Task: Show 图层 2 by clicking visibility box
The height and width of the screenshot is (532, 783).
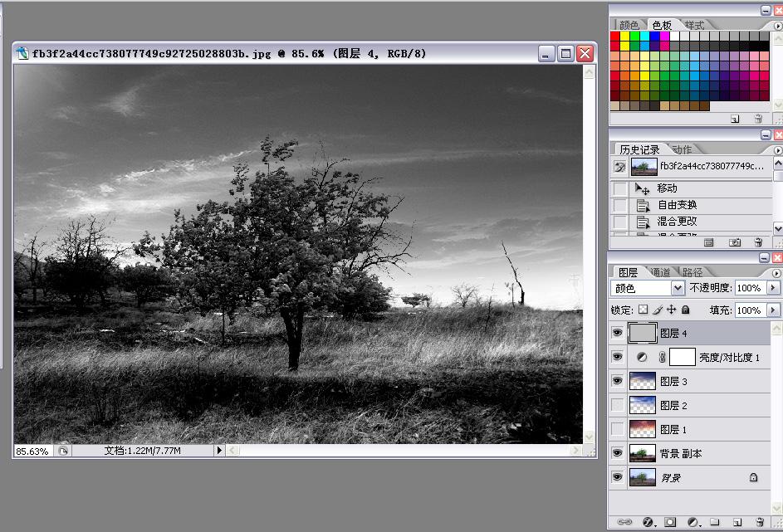Action: (618, 405)
